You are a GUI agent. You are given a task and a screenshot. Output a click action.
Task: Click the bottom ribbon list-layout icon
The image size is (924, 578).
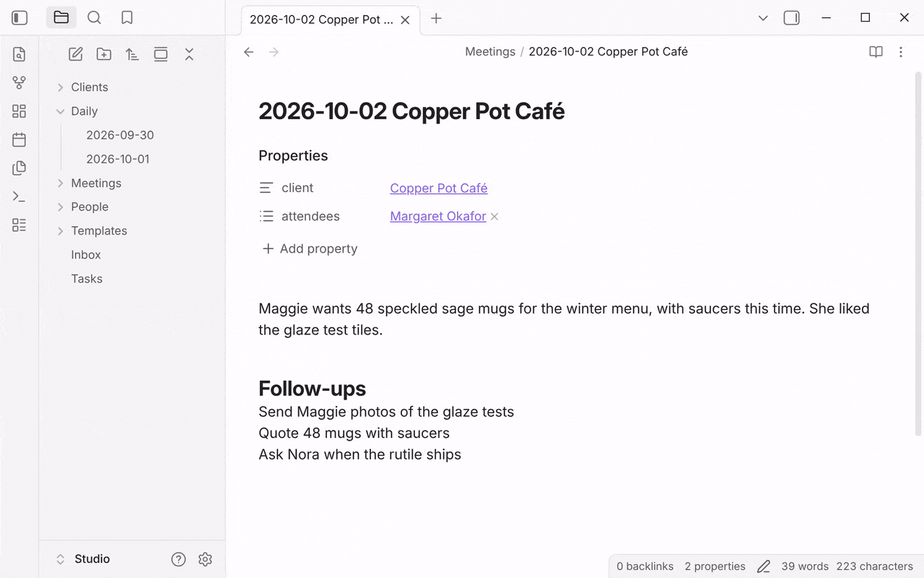(x=19, y=225)
